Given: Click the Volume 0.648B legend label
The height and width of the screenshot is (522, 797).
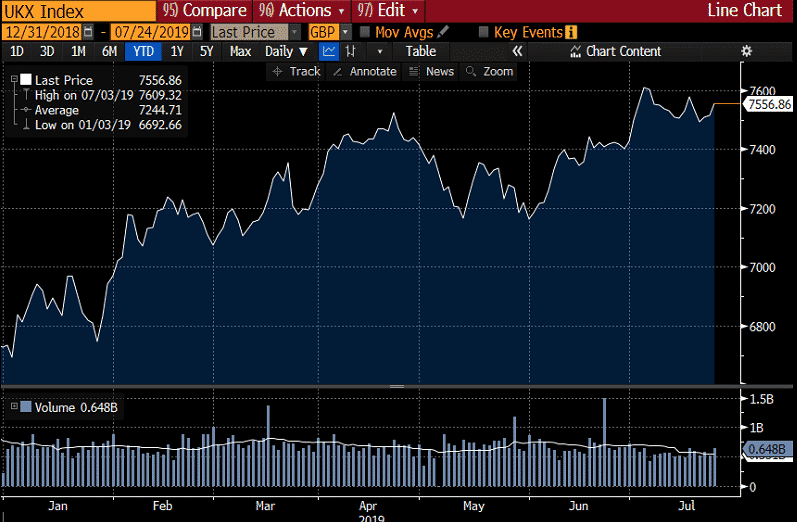Looking at the screenshot, I should click(76, 407).
